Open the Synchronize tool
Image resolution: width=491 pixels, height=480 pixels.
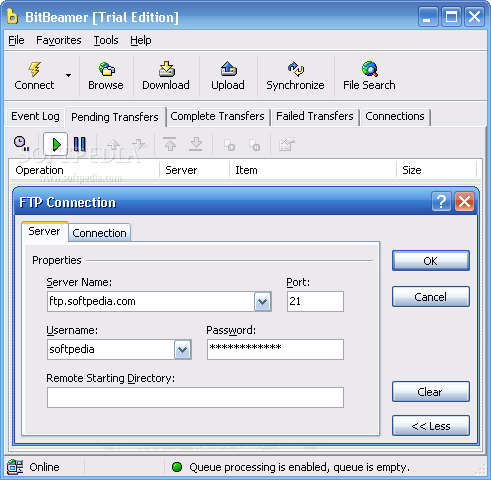[x=296, y=69]
